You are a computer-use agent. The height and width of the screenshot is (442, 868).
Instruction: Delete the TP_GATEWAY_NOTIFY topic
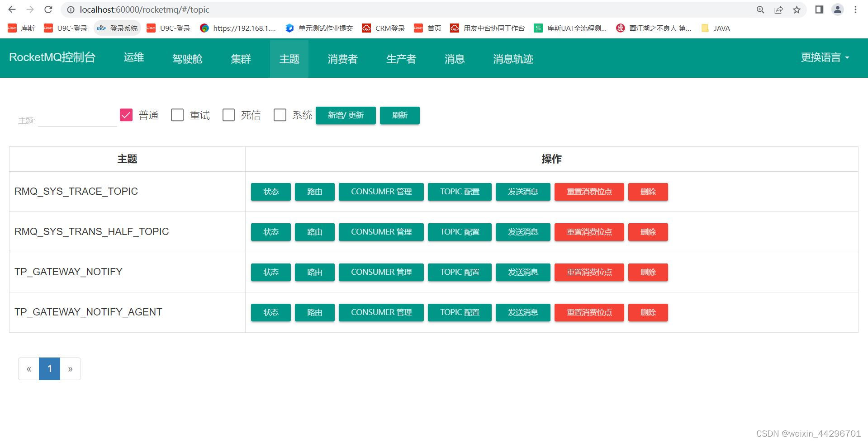(x=648, y=272)
